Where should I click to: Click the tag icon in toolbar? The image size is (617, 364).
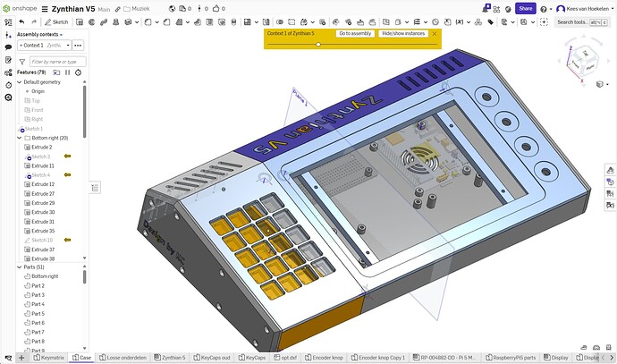click(x=491, y=22)
